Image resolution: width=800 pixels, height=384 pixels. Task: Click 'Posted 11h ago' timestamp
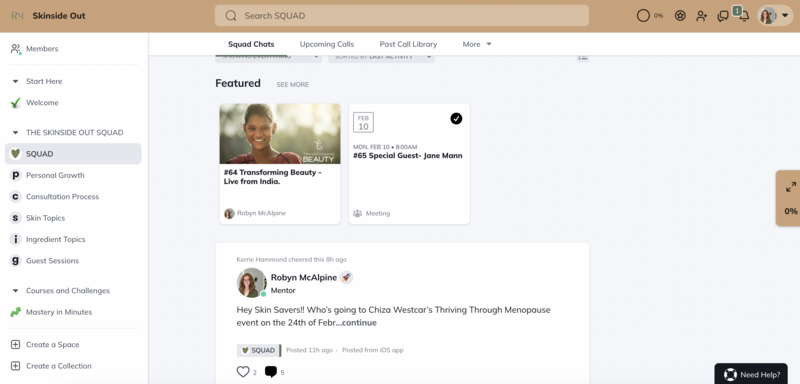click(309, 350)
